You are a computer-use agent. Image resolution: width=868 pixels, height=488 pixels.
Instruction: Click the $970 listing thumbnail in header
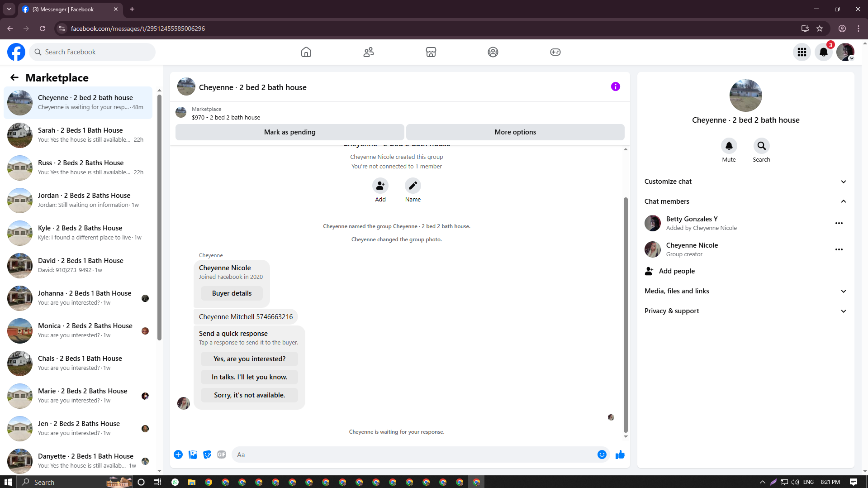point(181,113)
